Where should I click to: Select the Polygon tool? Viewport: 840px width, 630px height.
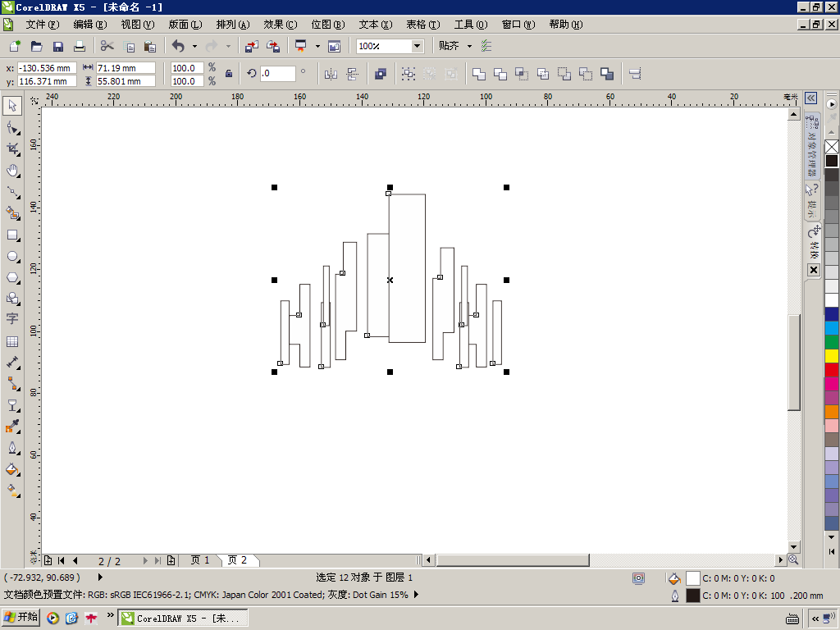(12, 277)
